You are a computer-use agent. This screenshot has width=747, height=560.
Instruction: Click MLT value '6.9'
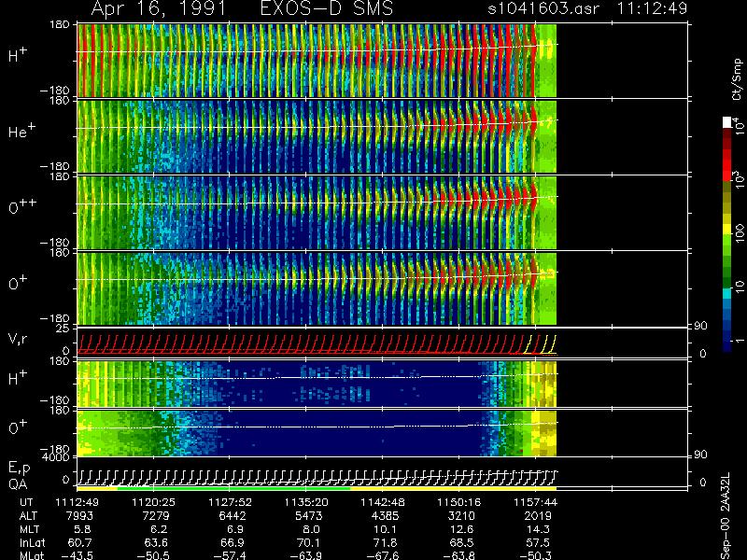point(235,529)
